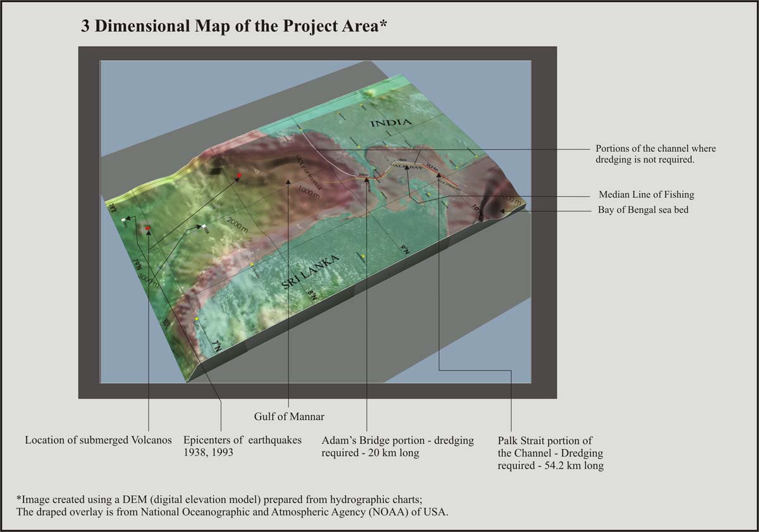Viewport: 759px width, 532px height.
Task: Expand the Palk Strait dredging annotation
Action: point(551,453)
